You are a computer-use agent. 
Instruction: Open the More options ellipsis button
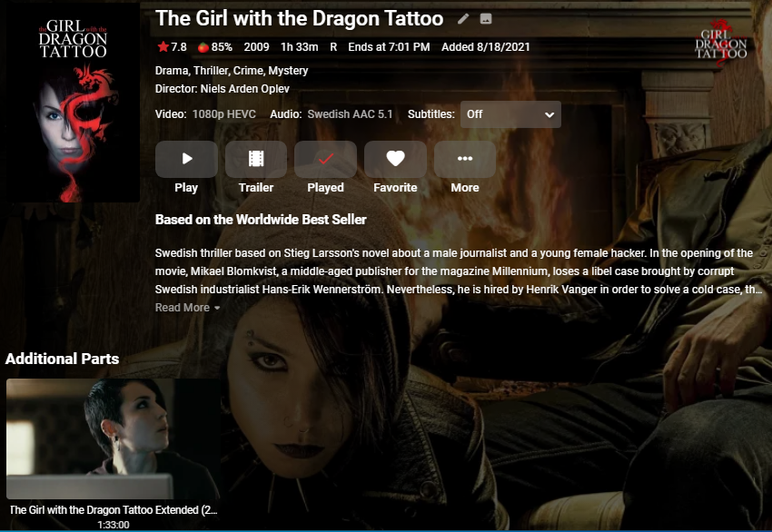(465, 159)
